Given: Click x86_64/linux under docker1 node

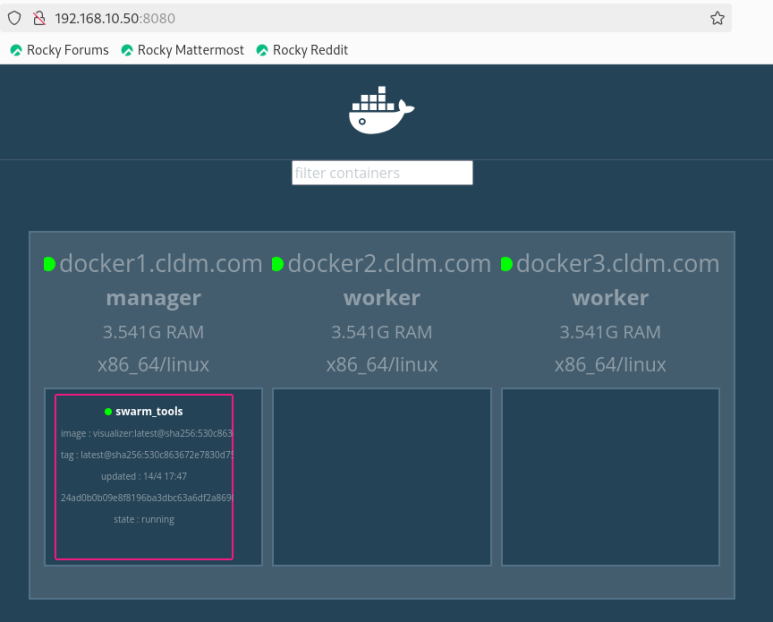Looking at the screenshot, I should point(153,365).
